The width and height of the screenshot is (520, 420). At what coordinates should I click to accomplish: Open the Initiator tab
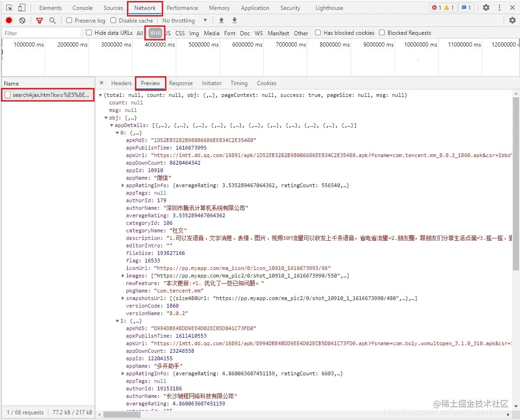click(x=212, y=83)
